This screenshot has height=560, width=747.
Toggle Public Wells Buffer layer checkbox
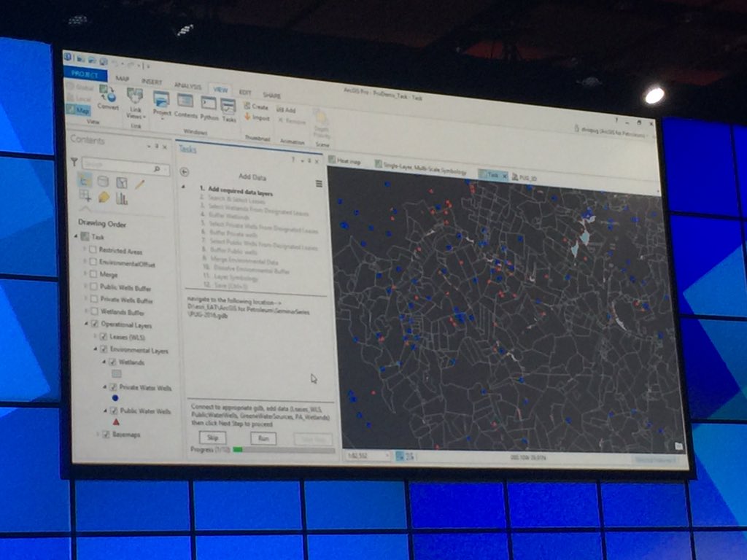click(94, 287)
